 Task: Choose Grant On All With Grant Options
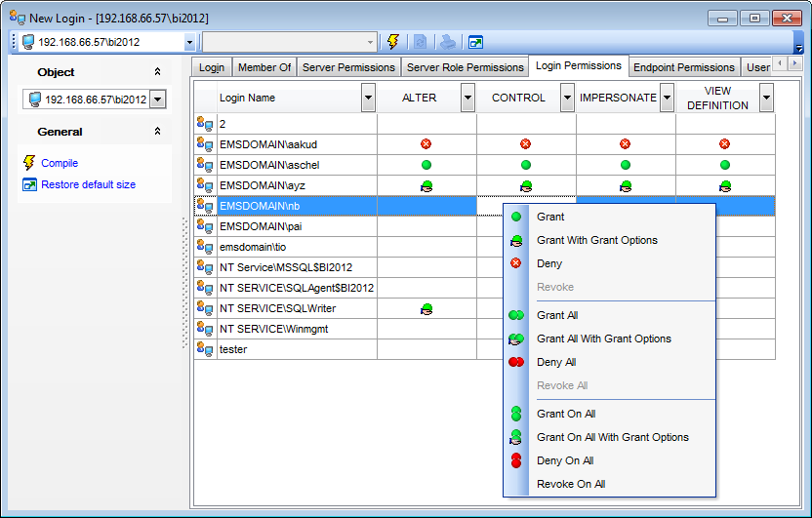click(610, 437)
